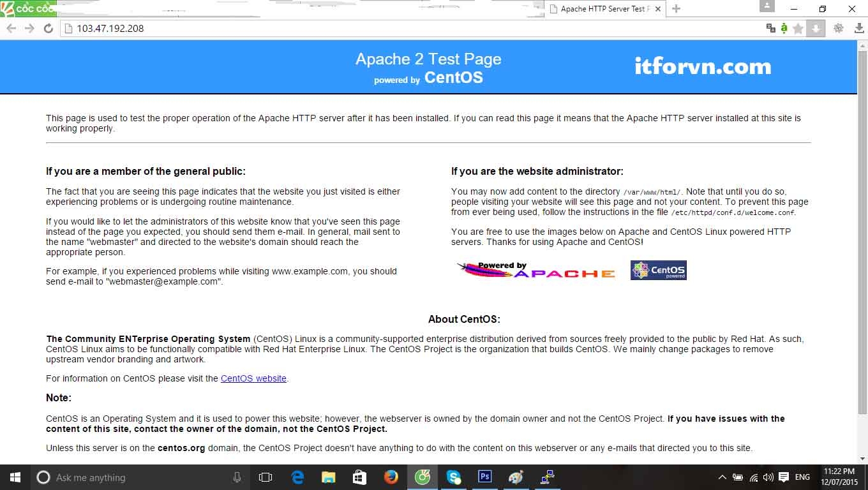Click the address bar showing 103.47.192.208
The width and height of the screenshot is (868, 490).
[x=408, y=29]
